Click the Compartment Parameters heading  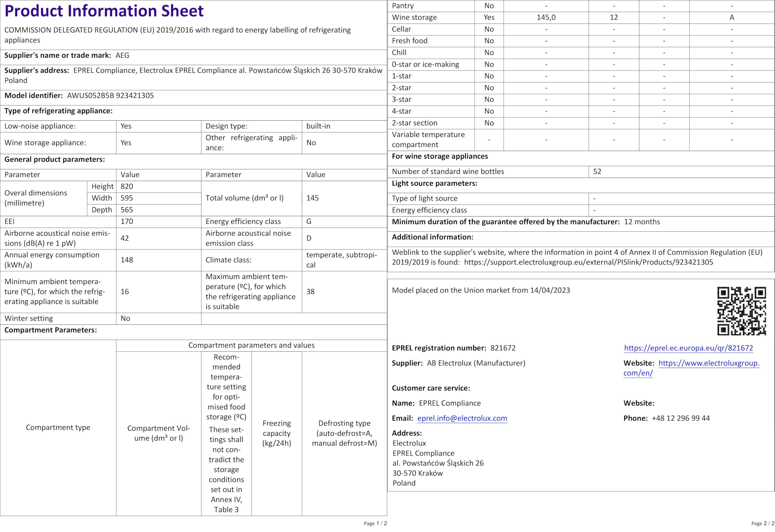(x=51, y=330)
